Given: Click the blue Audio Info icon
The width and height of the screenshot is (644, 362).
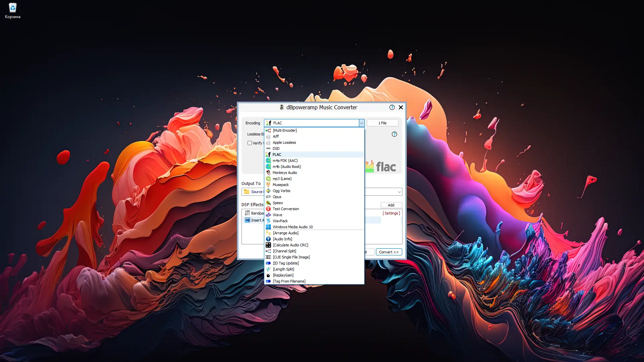Looking at the screenshot, I should click(268, 239).
